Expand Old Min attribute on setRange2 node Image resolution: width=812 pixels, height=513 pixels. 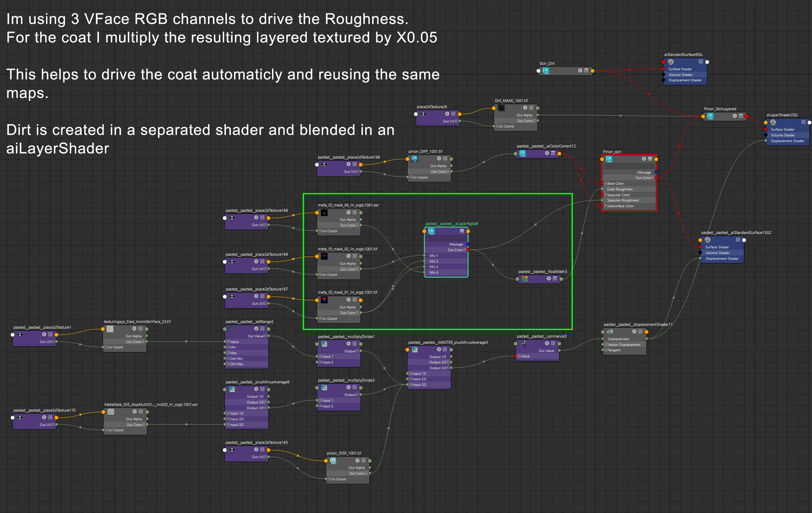point(228,359)
